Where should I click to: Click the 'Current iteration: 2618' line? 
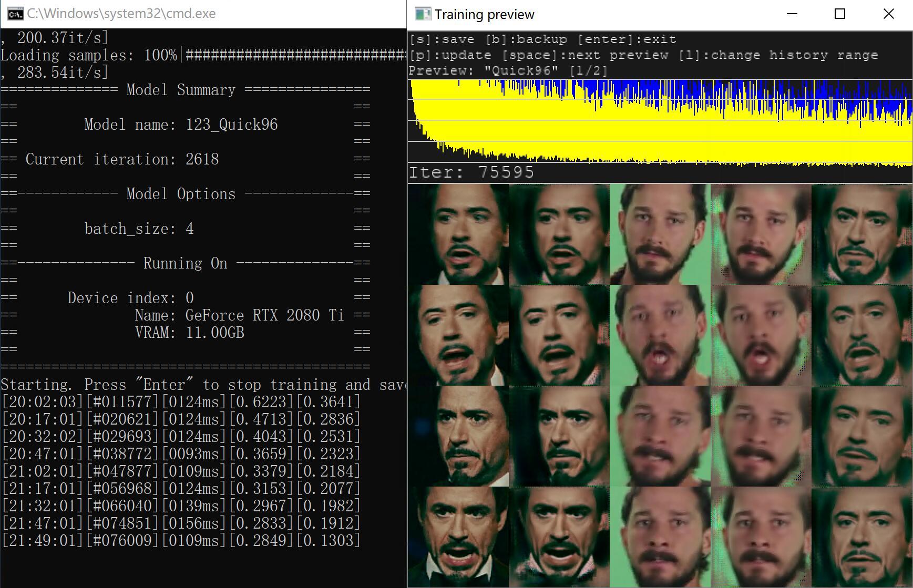tap(122, 159)
